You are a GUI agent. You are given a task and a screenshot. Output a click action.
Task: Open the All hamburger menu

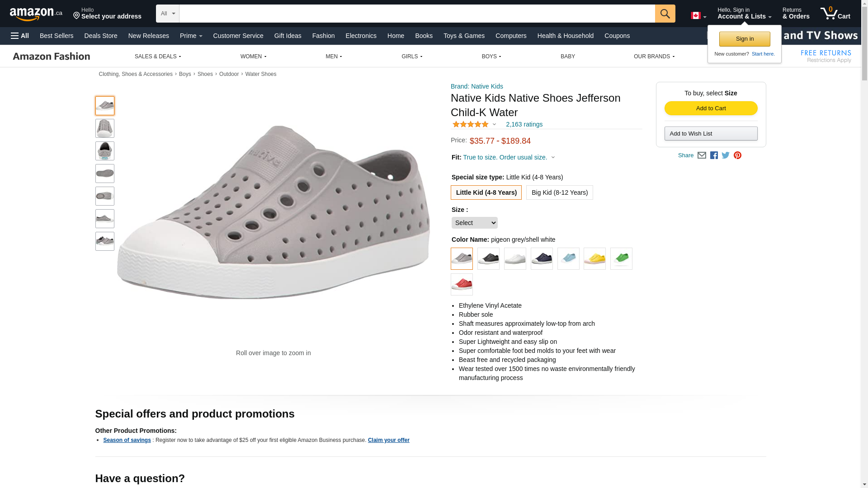(20, 36)
